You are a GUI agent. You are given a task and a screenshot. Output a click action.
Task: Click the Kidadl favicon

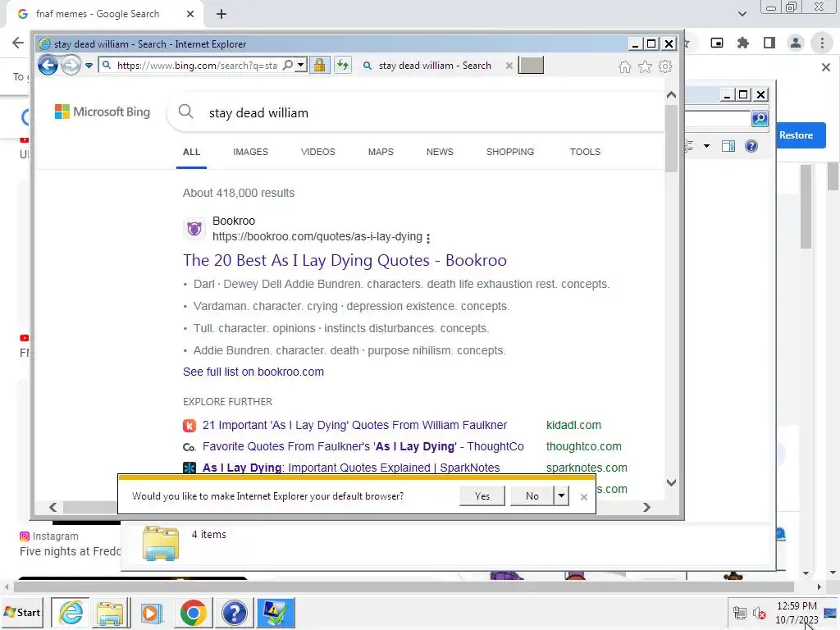point(189,426)
